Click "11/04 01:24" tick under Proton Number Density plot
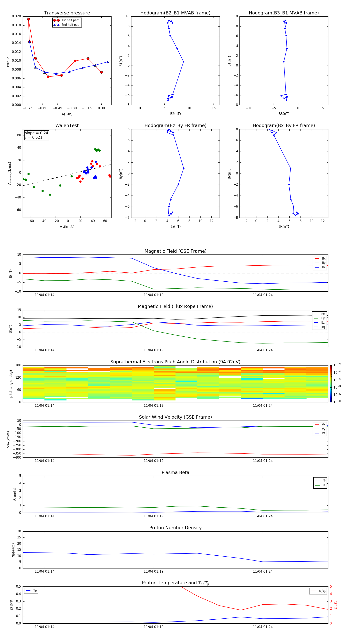 pyautogui.click(x=262, y=571)
